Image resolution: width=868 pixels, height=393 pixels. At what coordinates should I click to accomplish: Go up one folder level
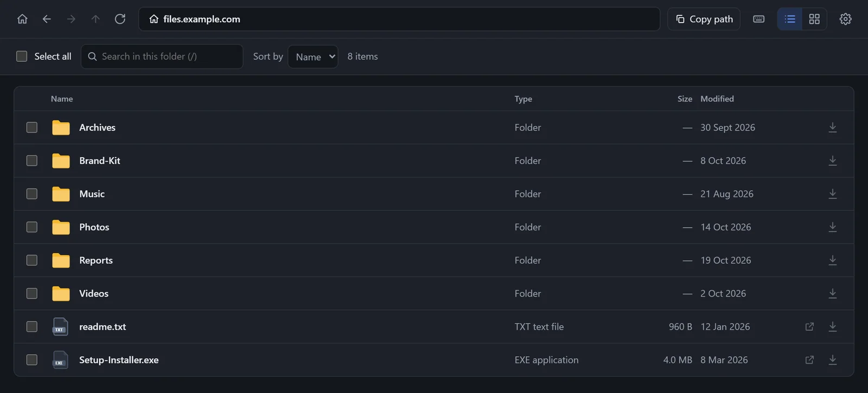tap(95, 19)
